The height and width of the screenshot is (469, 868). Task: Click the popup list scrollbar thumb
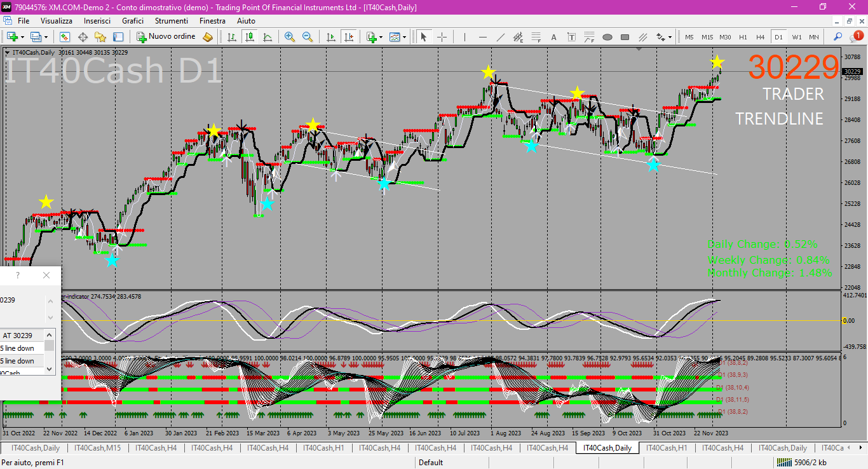(x=49, y=346)
